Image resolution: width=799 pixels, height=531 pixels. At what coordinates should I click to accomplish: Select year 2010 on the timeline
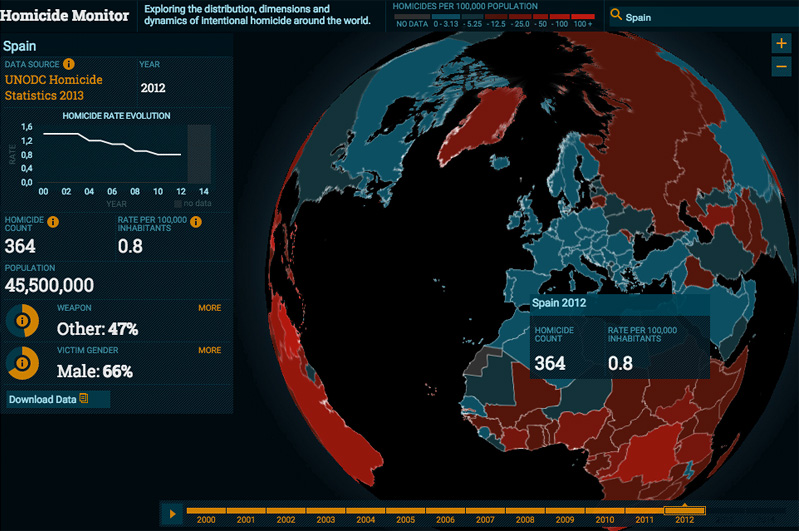click(x=604, y=515)
